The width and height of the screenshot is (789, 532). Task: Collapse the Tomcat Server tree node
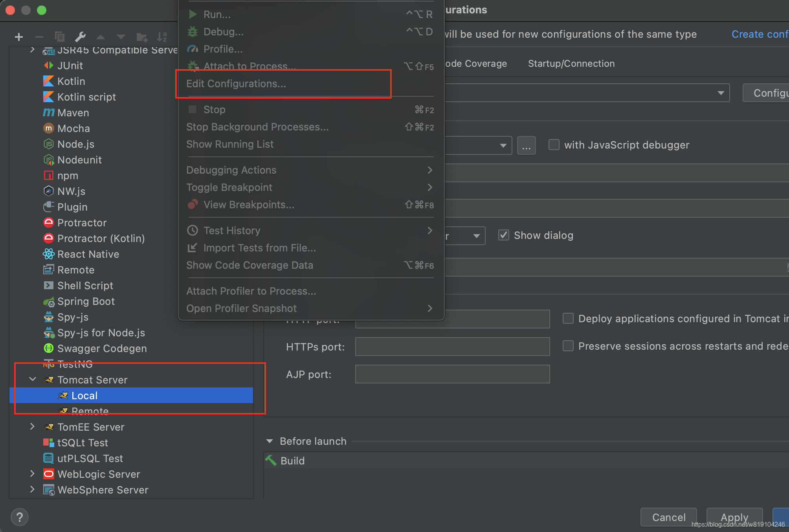click(x=33, y=380)
